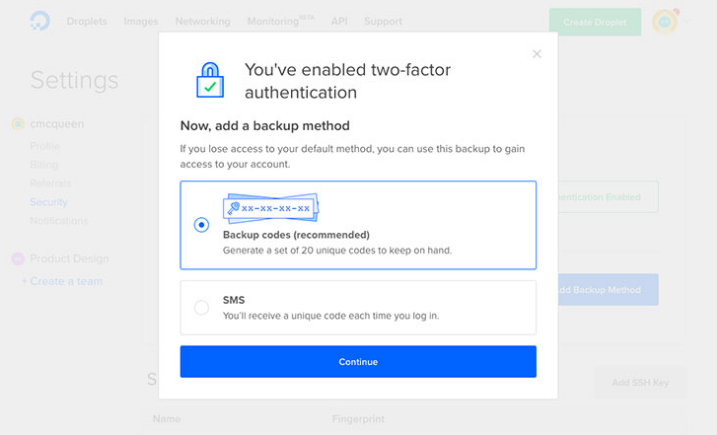The width and height of the screenshot is (717, 435).
Task: Click the Add SSH Key button
Action: tap(639, 382)
